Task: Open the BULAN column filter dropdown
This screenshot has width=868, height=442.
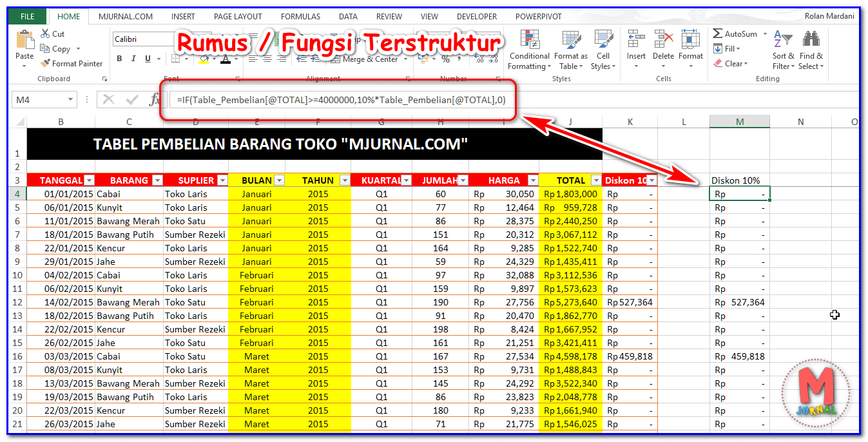Action: [280, 180]
